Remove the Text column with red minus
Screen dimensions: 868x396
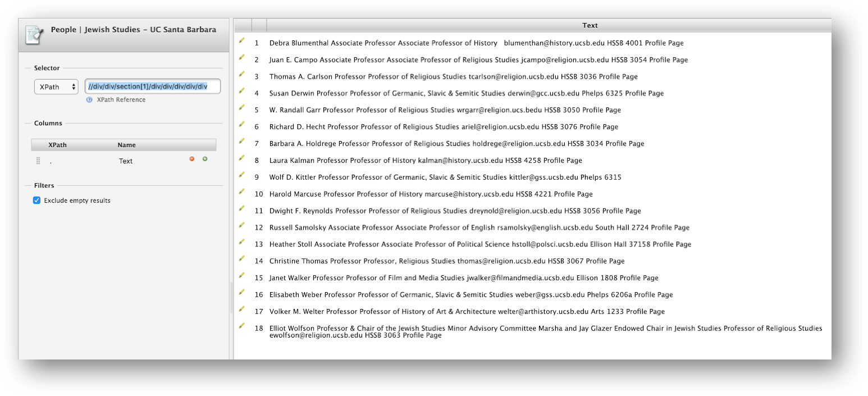(192, 160)
